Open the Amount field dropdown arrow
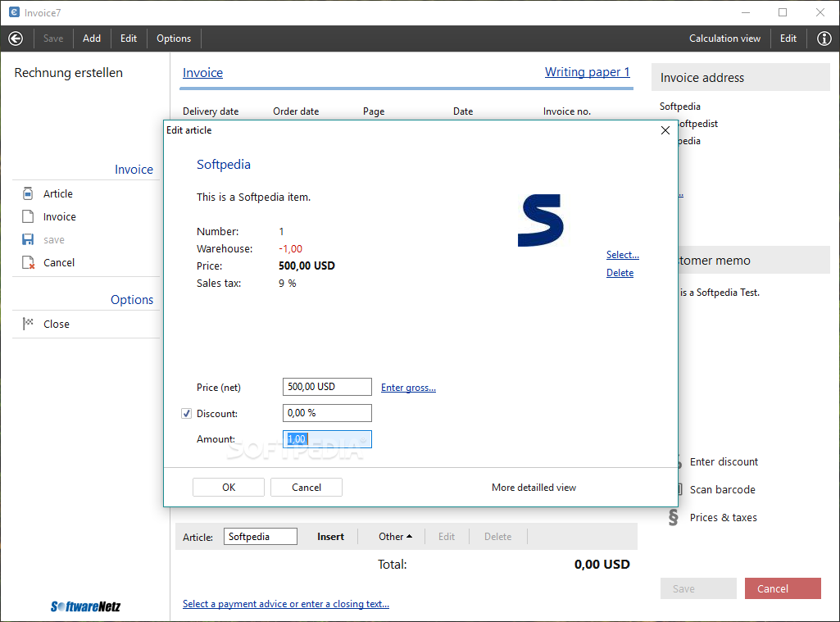The width and height of the screenshot is (840, 622). pyautogui.click(x=363, y=440)
